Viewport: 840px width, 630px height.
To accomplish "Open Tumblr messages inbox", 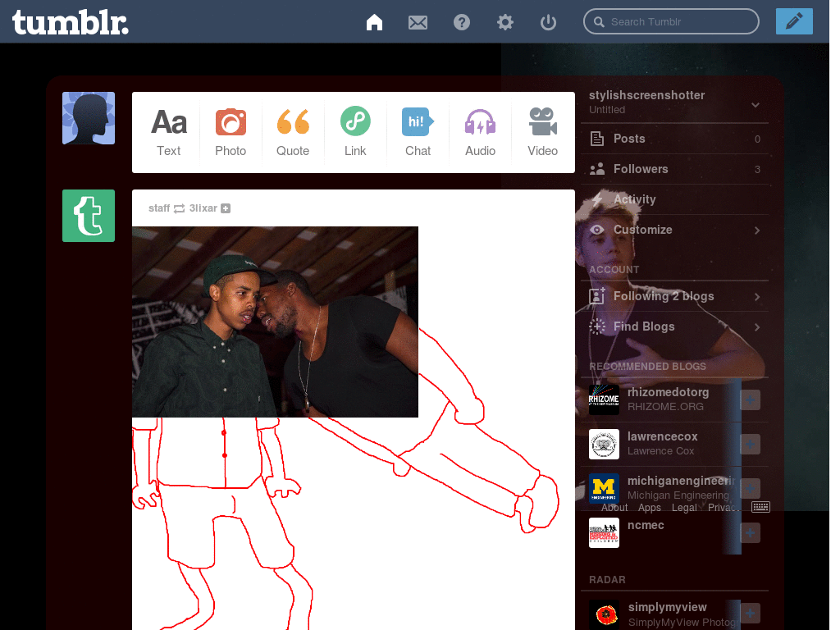I will coord(418,22).
